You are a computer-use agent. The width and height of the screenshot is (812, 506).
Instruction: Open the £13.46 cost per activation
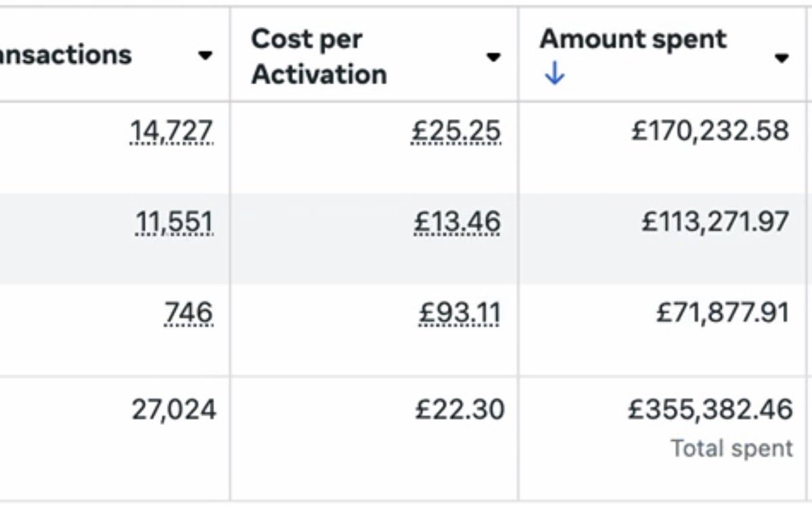click(x=456, y=222)
